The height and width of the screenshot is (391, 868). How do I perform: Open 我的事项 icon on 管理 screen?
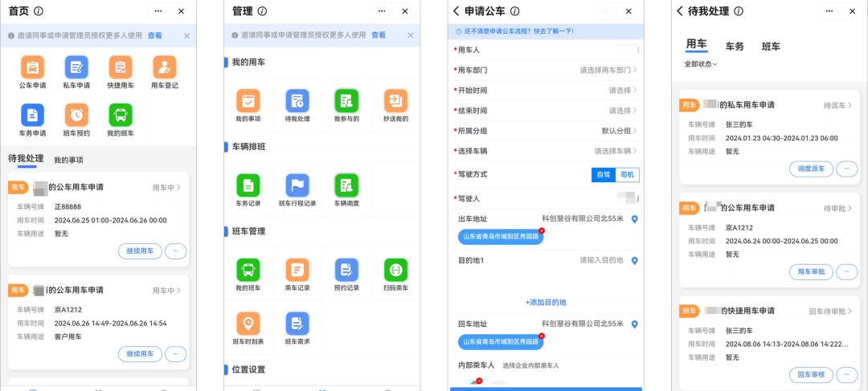(x=248, y=100)
